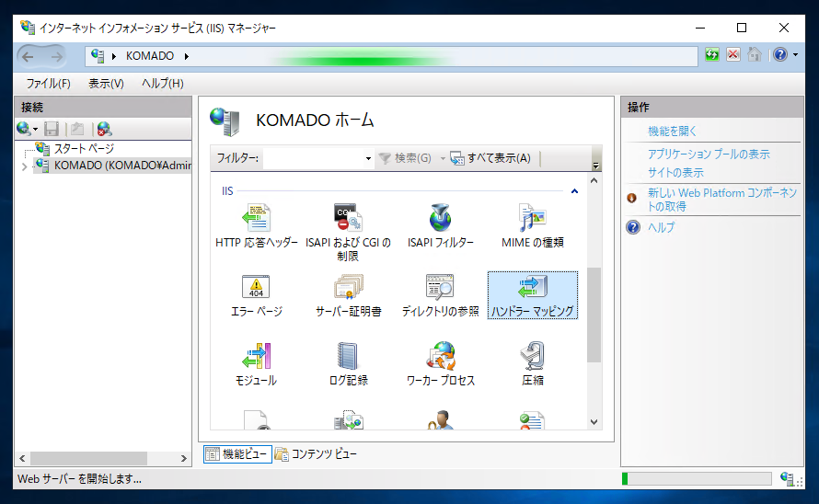Switch to コンテンツ ビュー tab
The image size is (819, 504).
pyautogui.click(x=316, y=454)
